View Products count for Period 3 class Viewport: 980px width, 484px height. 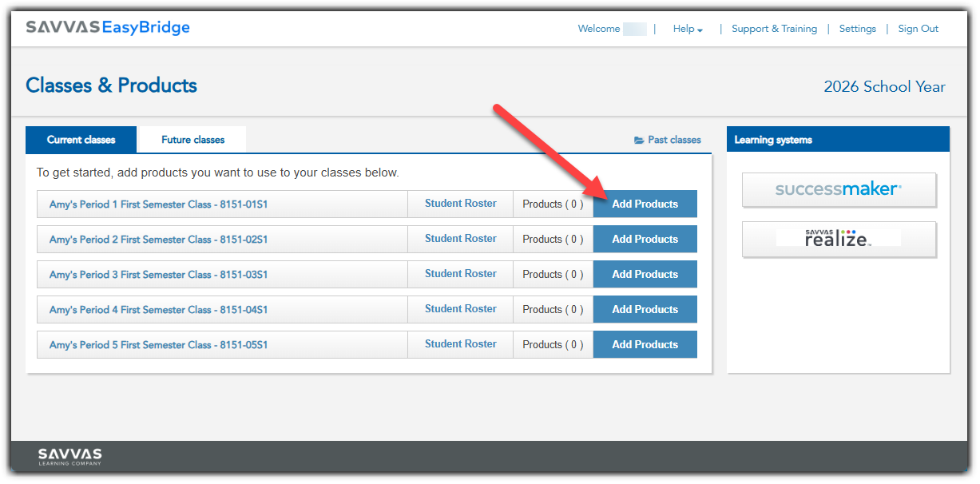click(552, 273)
